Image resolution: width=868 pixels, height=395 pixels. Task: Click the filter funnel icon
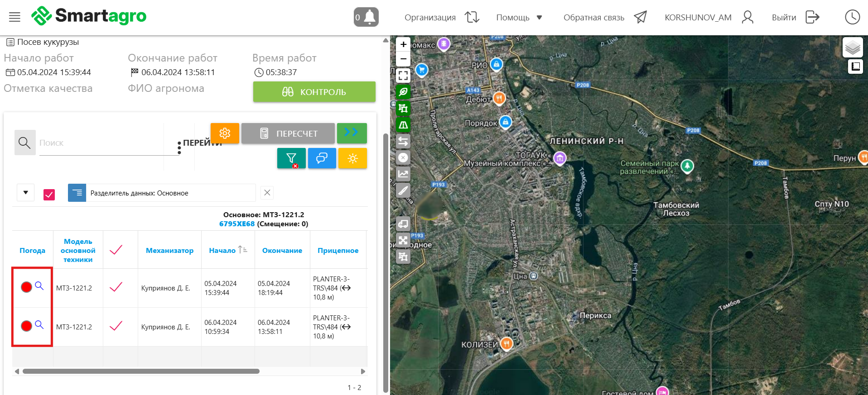coord(291,158)
